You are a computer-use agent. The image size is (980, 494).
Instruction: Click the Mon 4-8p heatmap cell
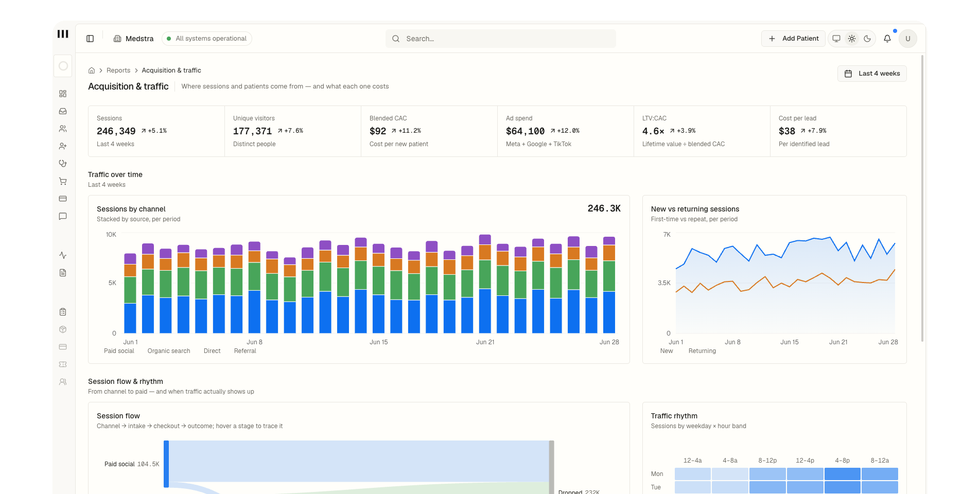pos(842,474)
